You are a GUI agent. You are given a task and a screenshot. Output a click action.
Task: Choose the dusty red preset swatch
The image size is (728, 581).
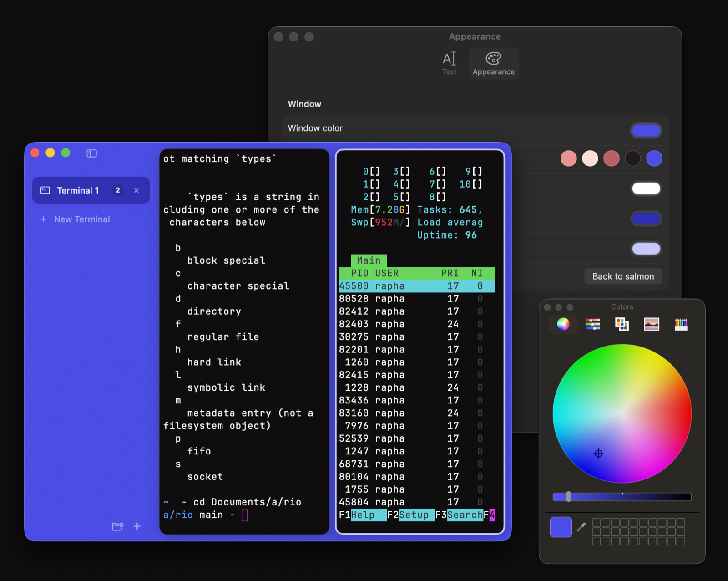click(612, 158)
